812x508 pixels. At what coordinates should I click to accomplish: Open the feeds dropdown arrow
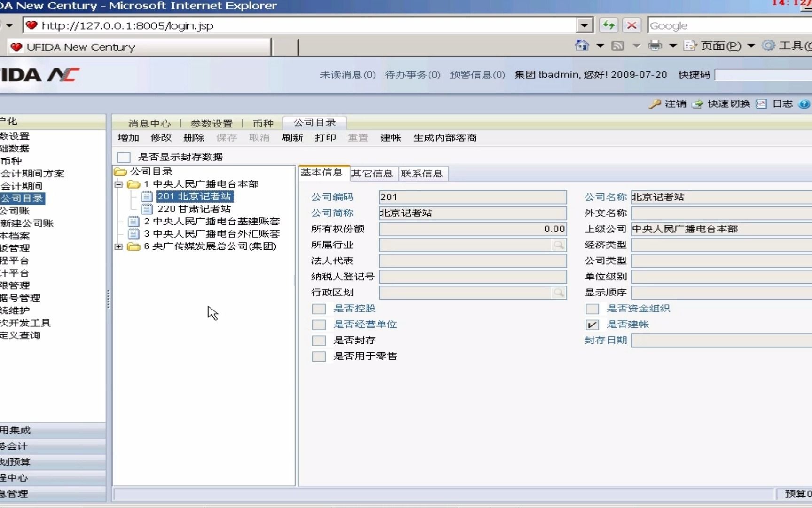coord(636,46)
